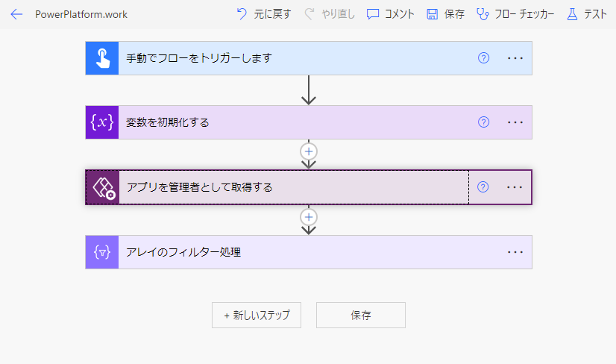616x364 pixels.
Task: Open the ellipsis menu on the trigger step
Action: click(x=515, y=58)
